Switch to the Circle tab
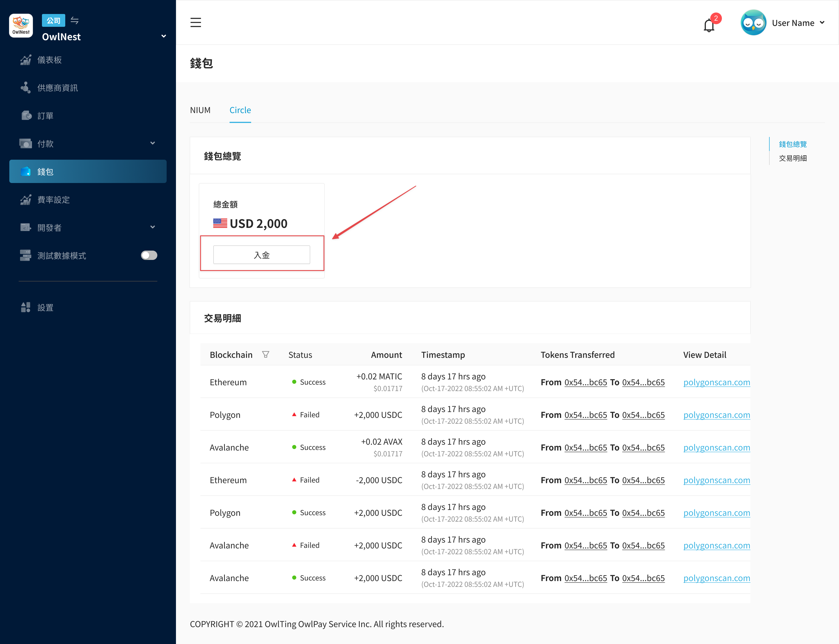The height and width of the screenshot is (644, 839). tap(240, 110)
